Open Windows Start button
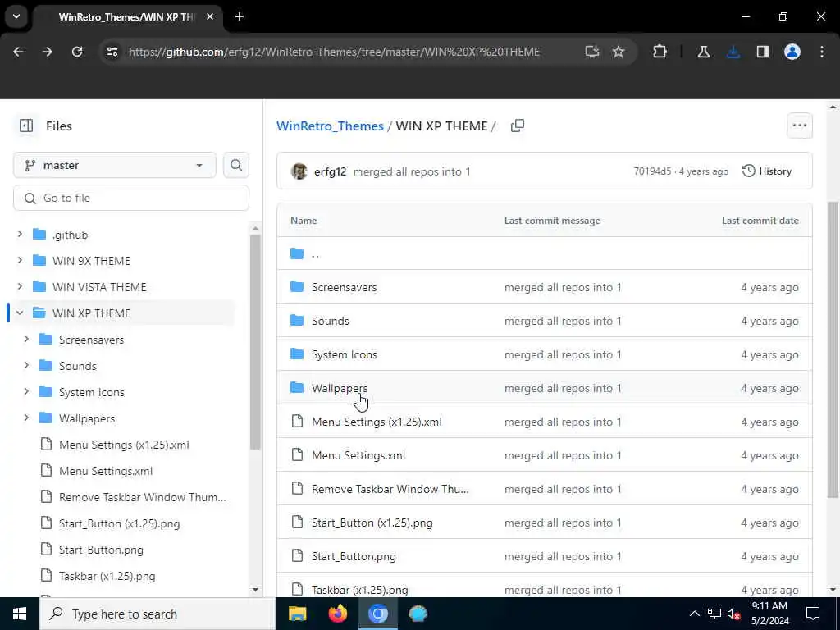This screenshot has height=630, width=840. tap(20, 614)
